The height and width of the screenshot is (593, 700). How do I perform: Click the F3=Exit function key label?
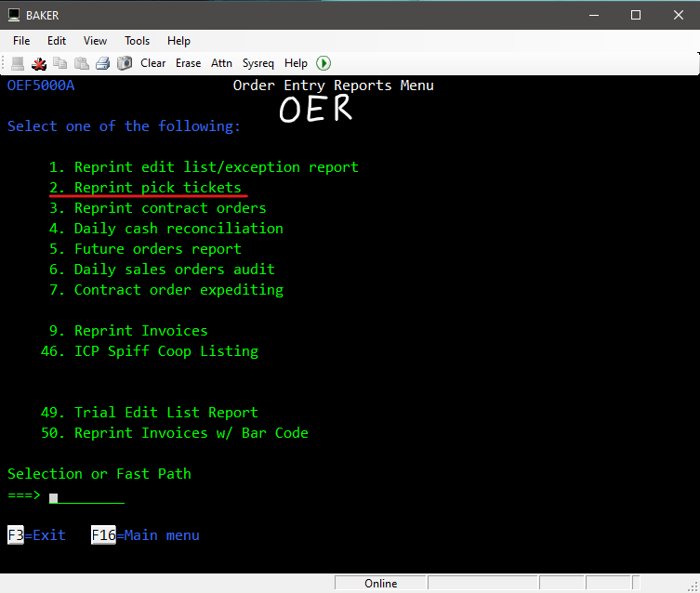36,535
